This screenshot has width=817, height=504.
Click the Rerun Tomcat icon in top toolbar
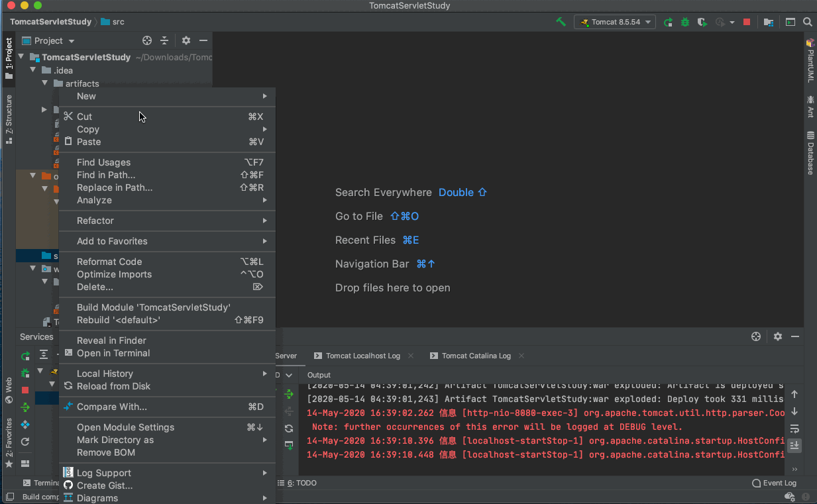[669, 22]
